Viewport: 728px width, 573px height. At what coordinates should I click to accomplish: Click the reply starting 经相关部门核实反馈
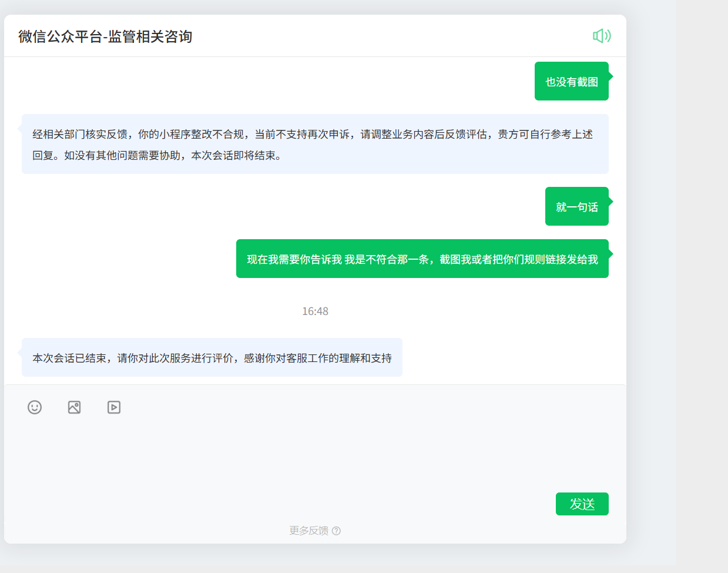[315, 144]
